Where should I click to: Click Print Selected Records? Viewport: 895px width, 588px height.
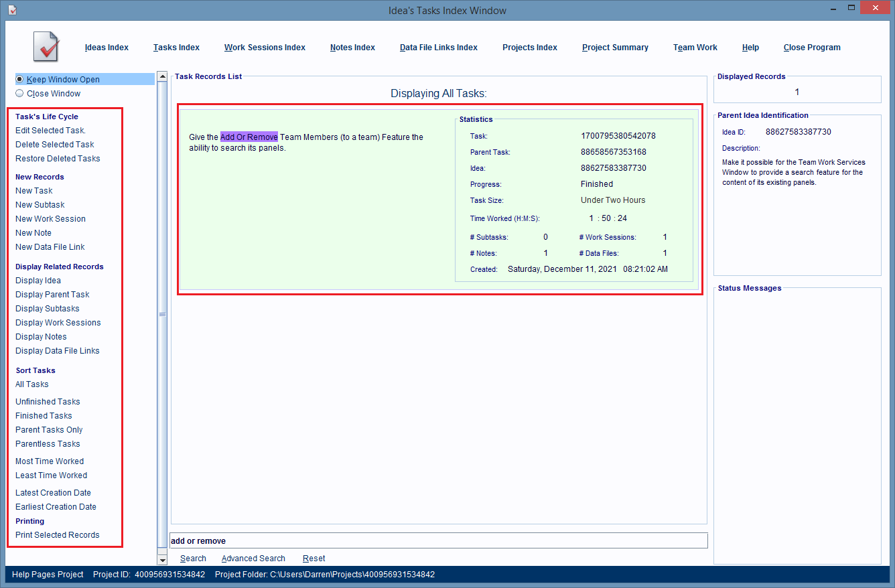pyautogui.click(x=57, y=535)
